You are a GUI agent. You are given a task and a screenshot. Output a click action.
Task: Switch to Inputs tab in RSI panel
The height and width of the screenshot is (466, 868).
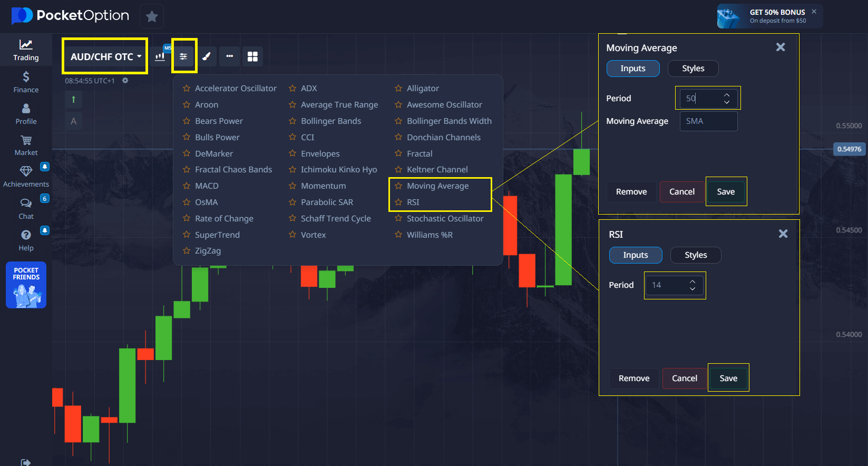636,255
